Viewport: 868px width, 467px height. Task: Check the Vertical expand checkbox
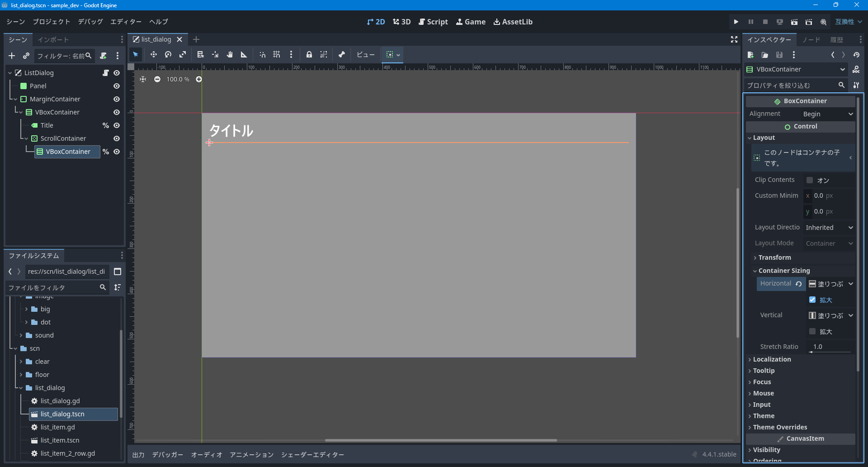click(812, 332)
